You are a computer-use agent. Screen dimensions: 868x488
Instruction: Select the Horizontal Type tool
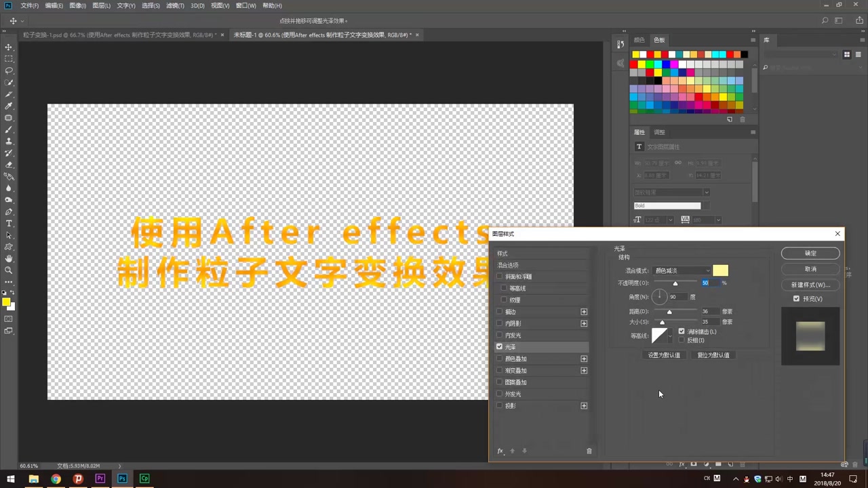coord(9,224)
